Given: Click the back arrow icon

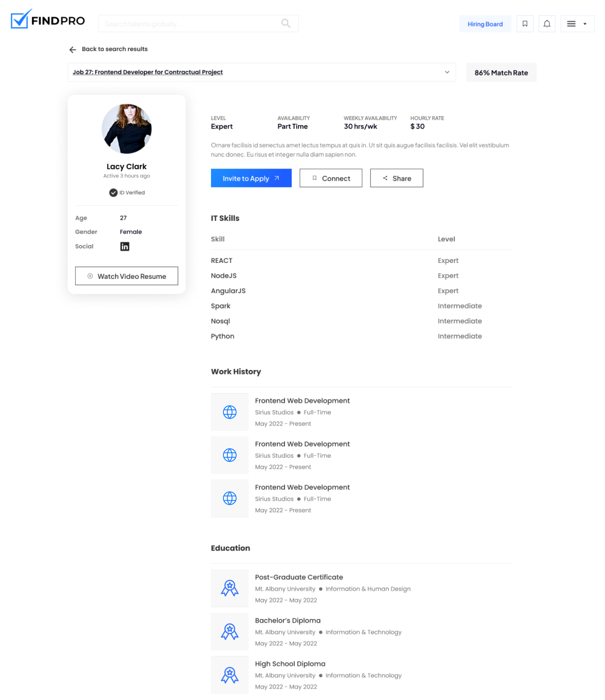Looking at the screenshot, I should [73, 50].
